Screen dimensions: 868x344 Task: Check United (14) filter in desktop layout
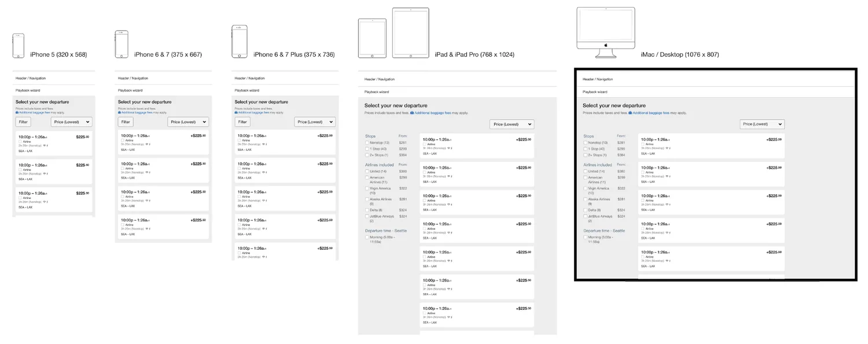pos(585,172)
